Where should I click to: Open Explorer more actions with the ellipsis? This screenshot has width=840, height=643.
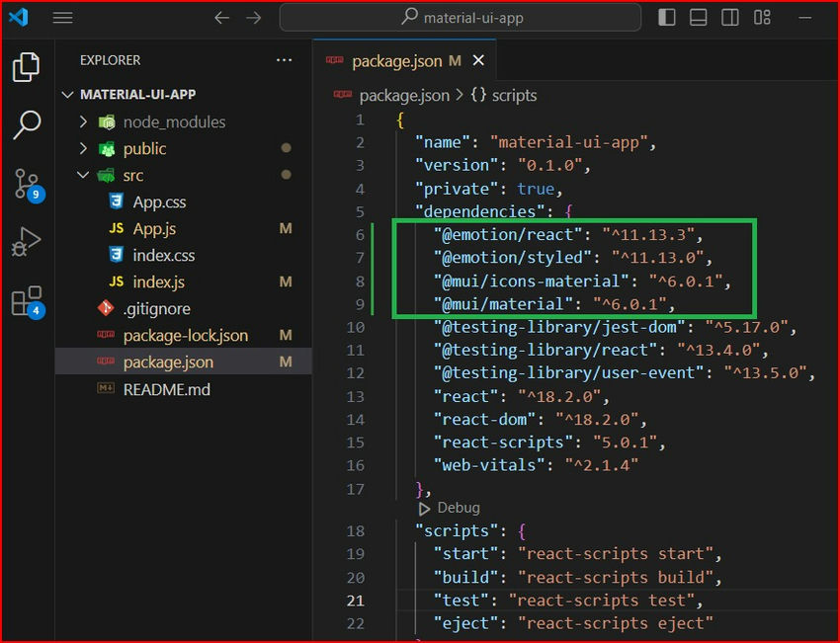[x=285, y=60]
